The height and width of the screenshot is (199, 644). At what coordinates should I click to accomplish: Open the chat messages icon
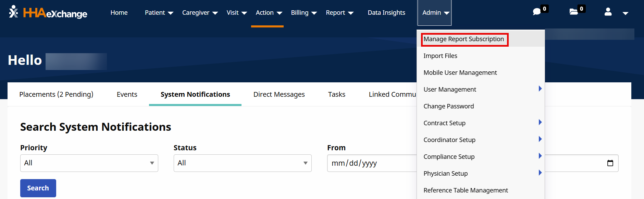coord(537,12)
